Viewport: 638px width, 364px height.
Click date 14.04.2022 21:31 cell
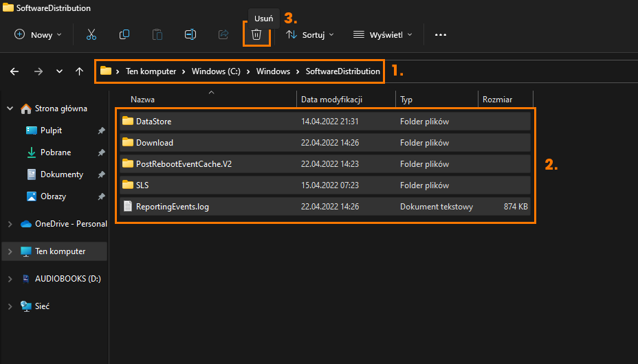pos(329,121)
